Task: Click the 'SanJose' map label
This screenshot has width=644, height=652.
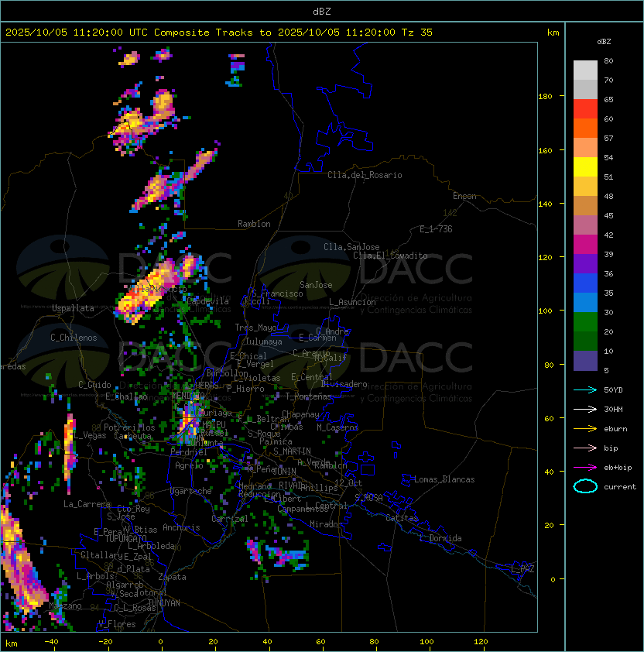Action: (316, 285)
